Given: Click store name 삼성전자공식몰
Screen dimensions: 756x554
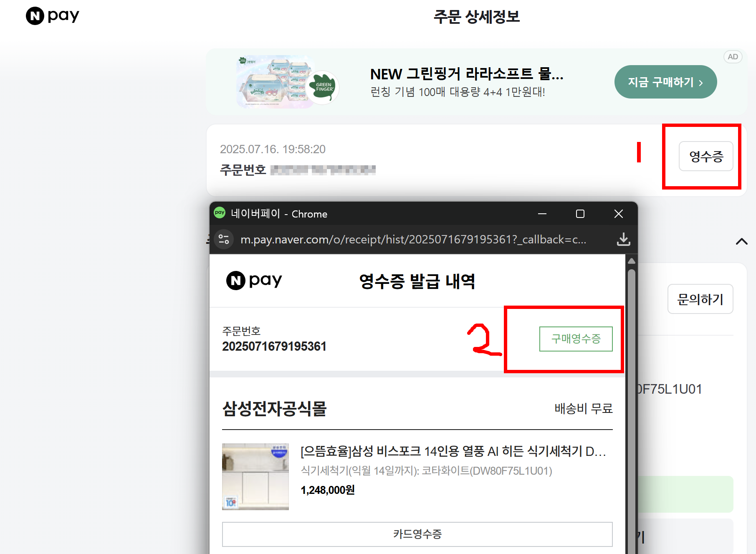Looking at the screenshot, I should tap(274, 408).
